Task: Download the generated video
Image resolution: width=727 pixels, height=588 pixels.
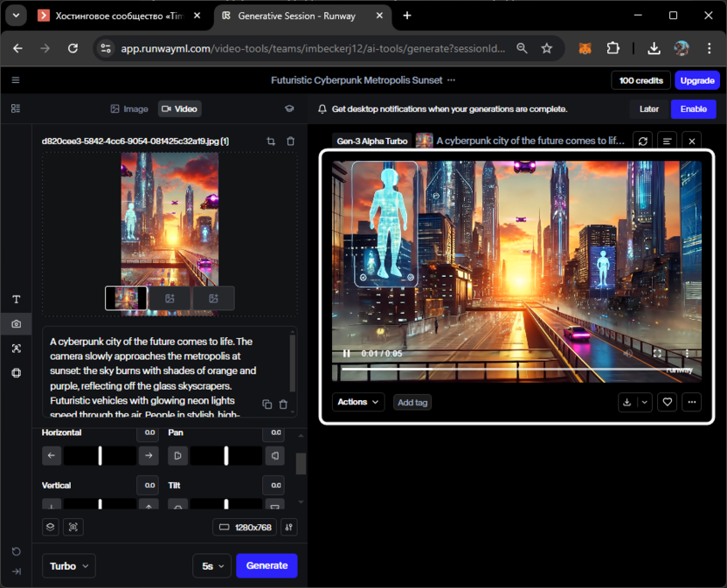Action: point(627,402)
